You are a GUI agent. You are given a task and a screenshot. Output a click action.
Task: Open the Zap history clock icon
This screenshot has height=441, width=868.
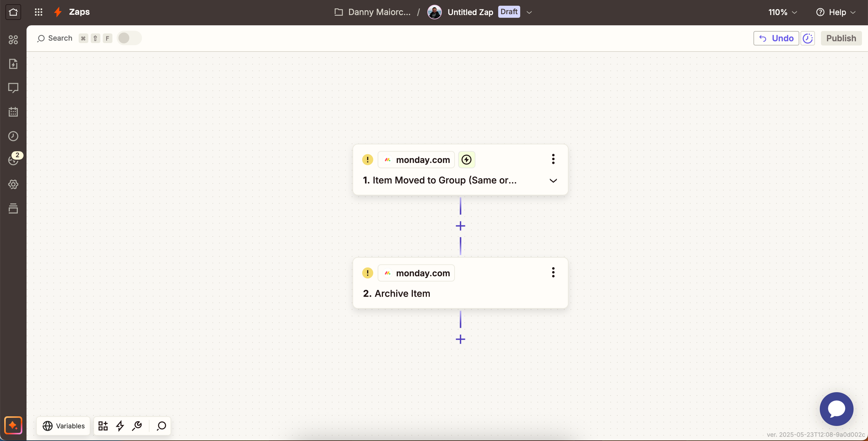[x=13, y=136]
